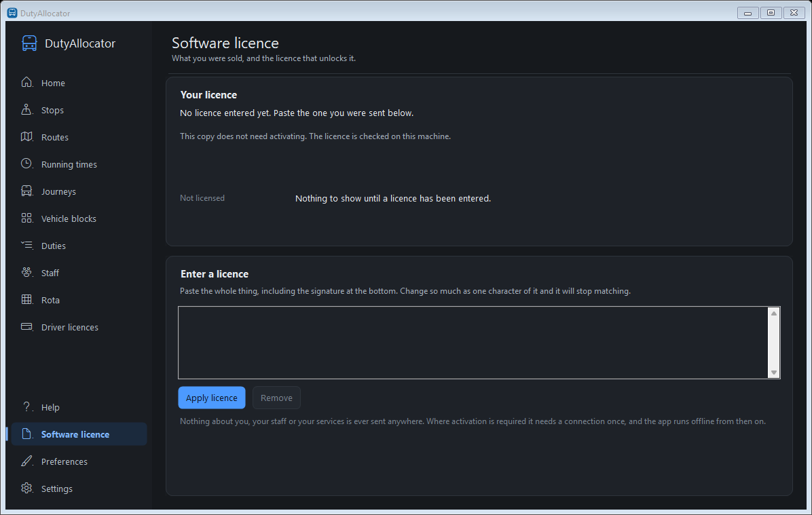Click the licence box scroll up arrow
Screen dimensions: 812x515
pyautogui.click(x=774, y=313)
